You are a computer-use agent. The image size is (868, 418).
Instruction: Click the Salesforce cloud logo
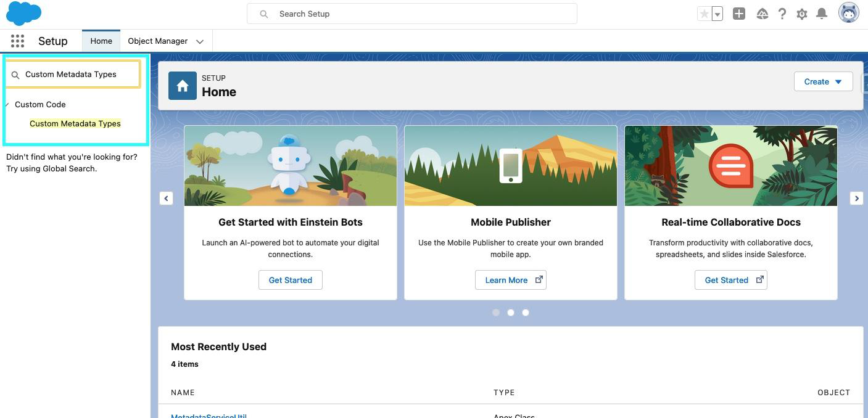pyautogui.click(x=23, y=14)
